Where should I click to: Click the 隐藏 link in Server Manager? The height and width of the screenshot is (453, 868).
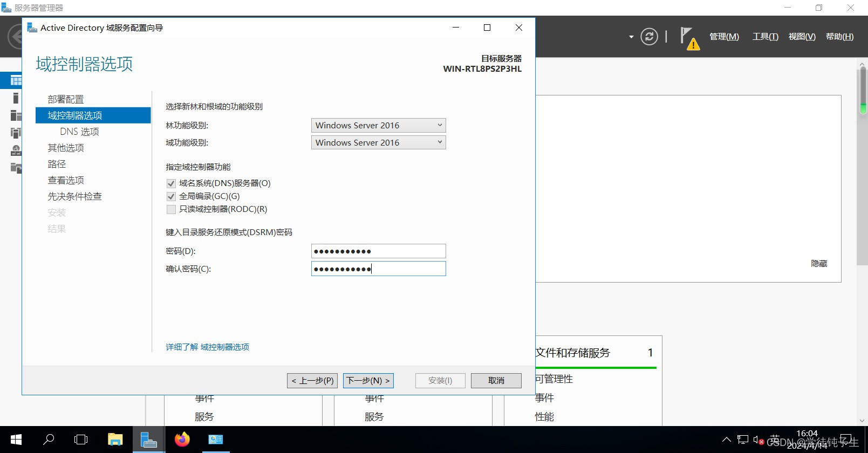819,264
